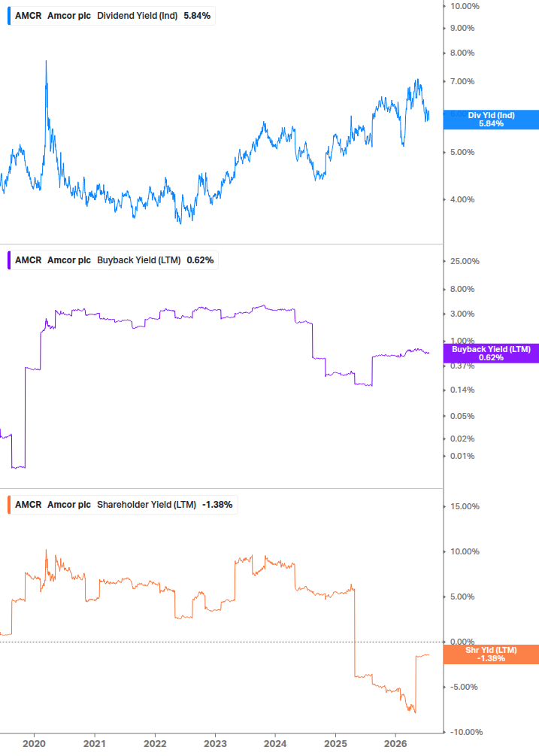539x756 pixels.
Task: Click the 0.05% tick on buyback yield axis
Action: (462, 416)
